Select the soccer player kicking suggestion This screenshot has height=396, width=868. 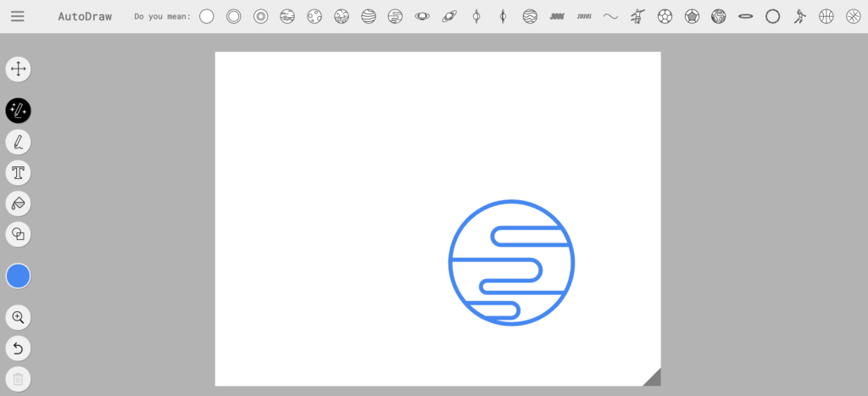pos(637,16)
